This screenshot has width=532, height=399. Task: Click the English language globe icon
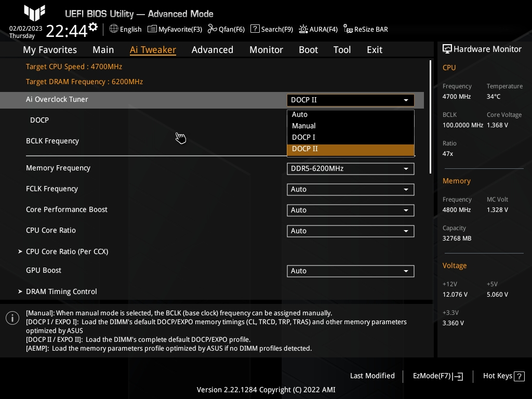[x=114, y=29]
